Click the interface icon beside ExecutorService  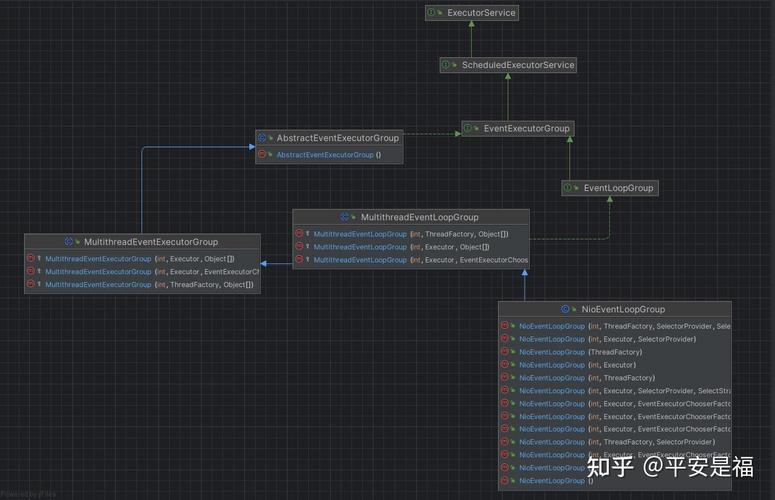[431, 12]
